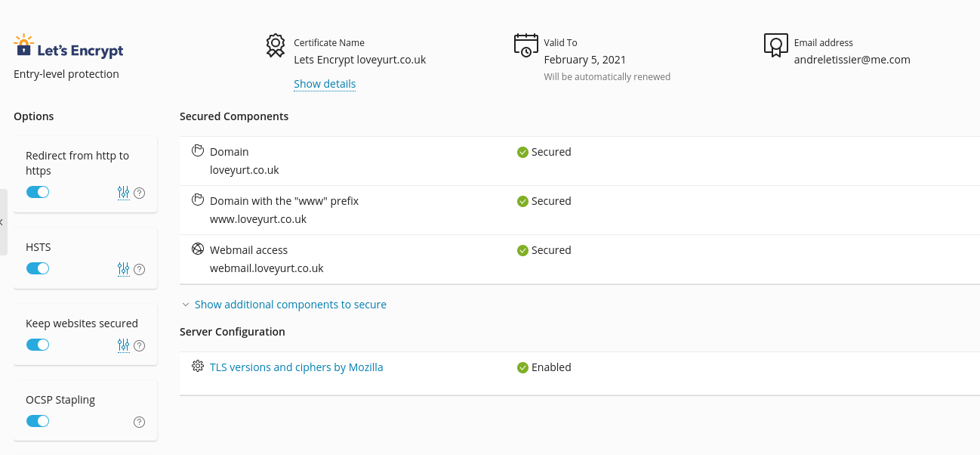Open Keep websites secured settings icon
This screenshot has width=980, height=455.
point(124,345)
